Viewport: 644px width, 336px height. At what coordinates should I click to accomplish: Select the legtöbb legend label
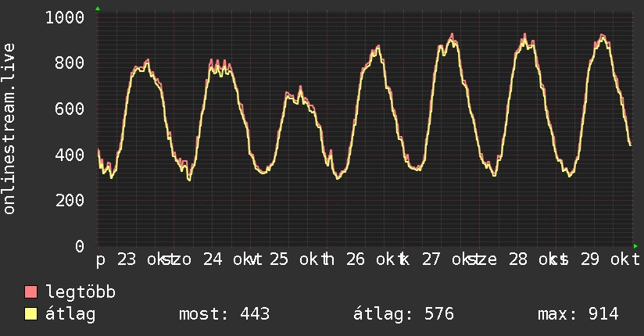click(80, 292)
